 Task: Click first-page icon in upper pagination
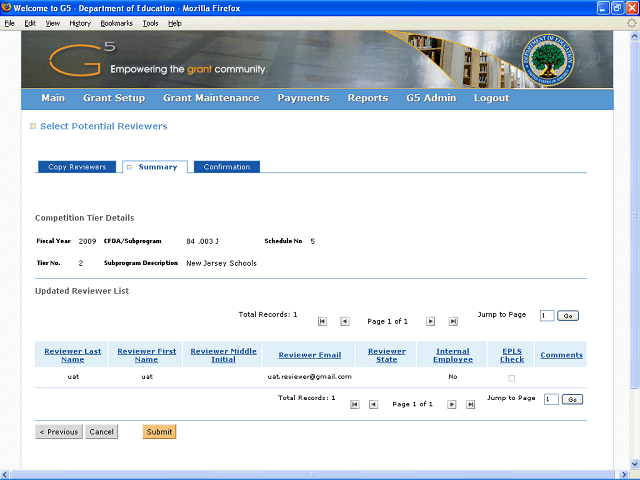322,322
